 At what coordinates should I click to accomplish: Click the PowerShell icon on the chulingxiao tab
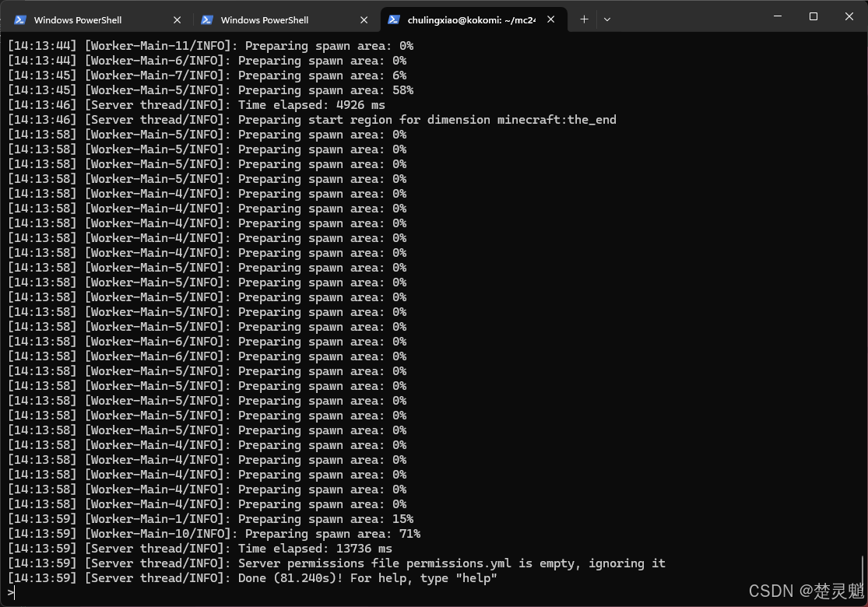394,19
